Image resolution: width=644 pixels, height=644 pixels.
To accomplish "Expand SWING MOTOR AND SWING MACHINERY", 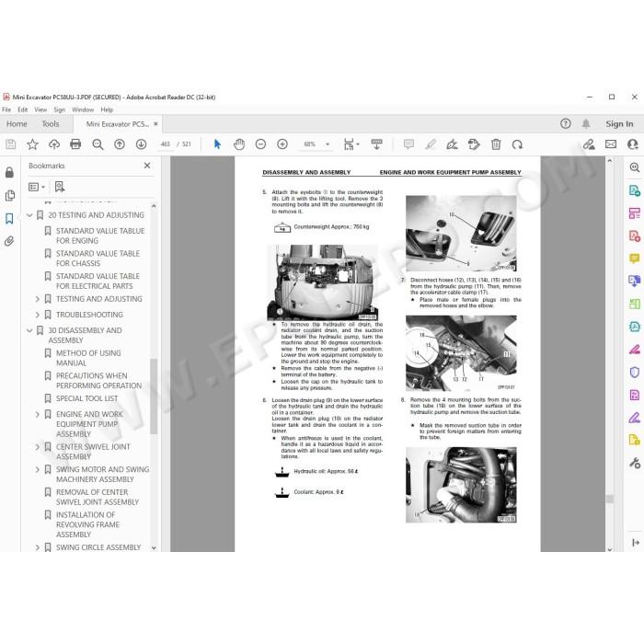I will pyautogui.click(x=38, y=469).
